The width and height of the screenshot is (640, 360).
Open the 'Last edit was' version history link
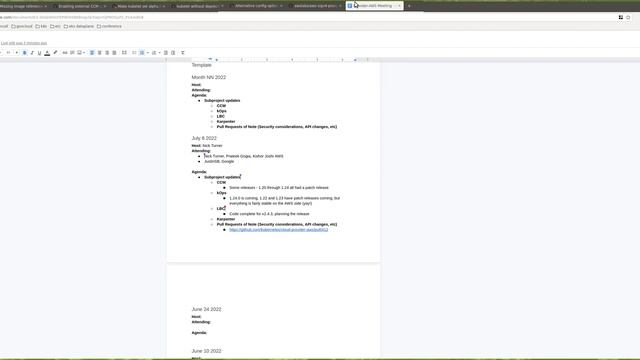click(x=24, y=43)
